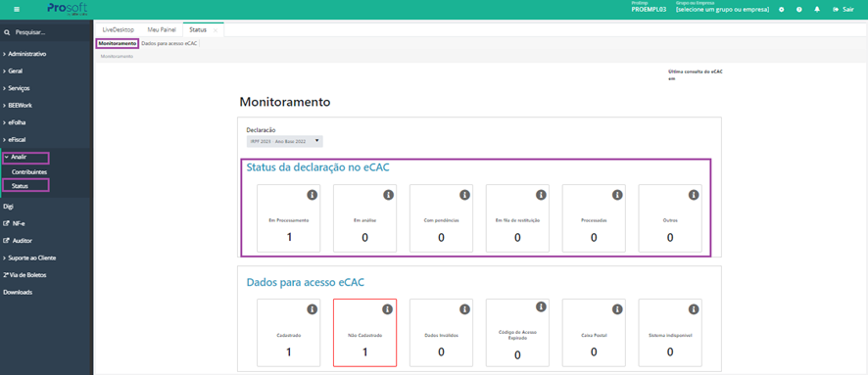
Task: Click the Cadastrado count 1
Action: 288,352
